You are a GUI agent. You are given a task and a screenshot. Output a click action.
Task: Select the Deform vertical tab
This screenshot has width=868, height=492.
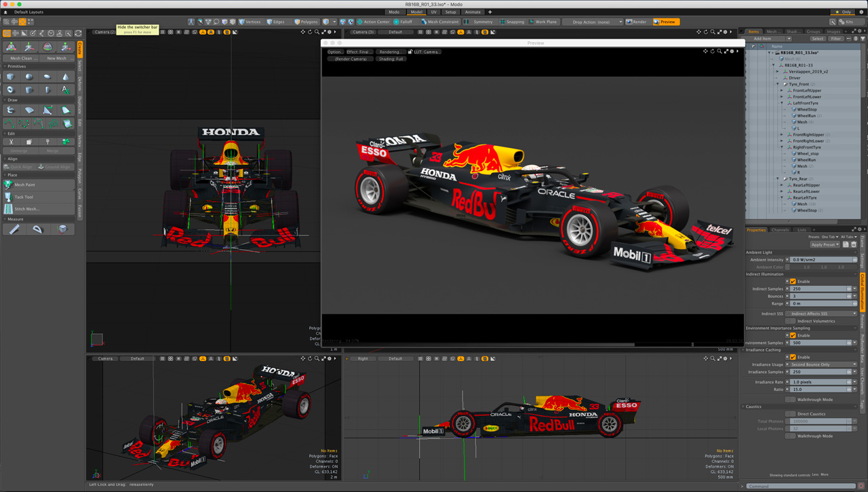79,84
